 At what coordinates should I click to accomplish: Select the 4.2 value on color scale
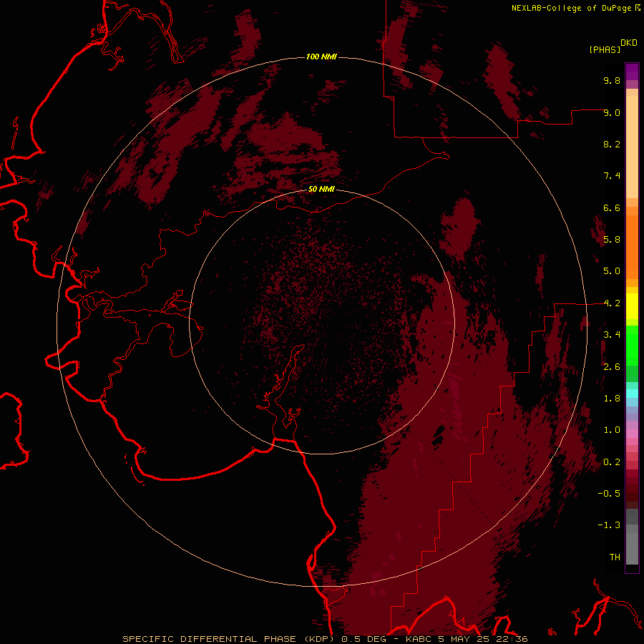point(612,303)
